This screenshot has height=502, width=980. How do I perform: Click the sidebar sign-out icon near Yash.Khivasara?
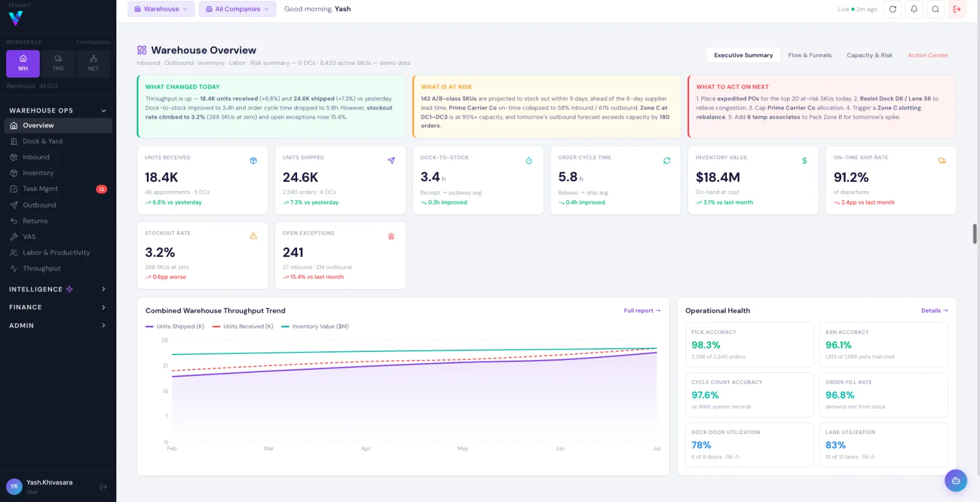(103, 487)
